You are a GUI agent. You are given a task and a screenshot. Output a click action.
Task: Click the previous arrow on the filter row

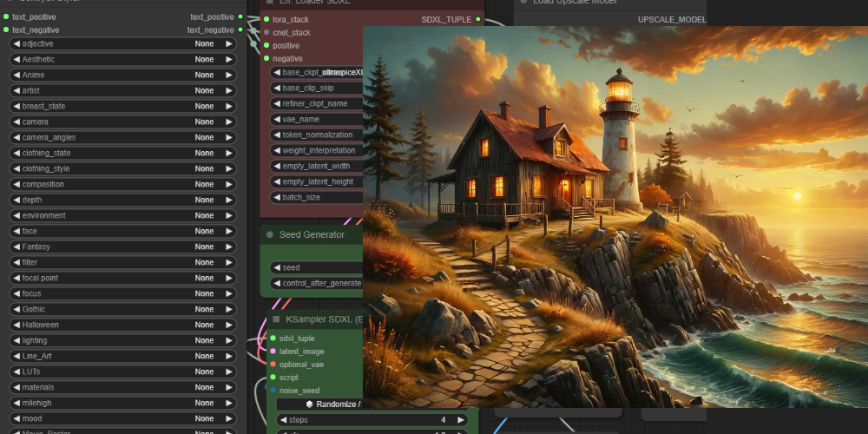pos(16,262)
